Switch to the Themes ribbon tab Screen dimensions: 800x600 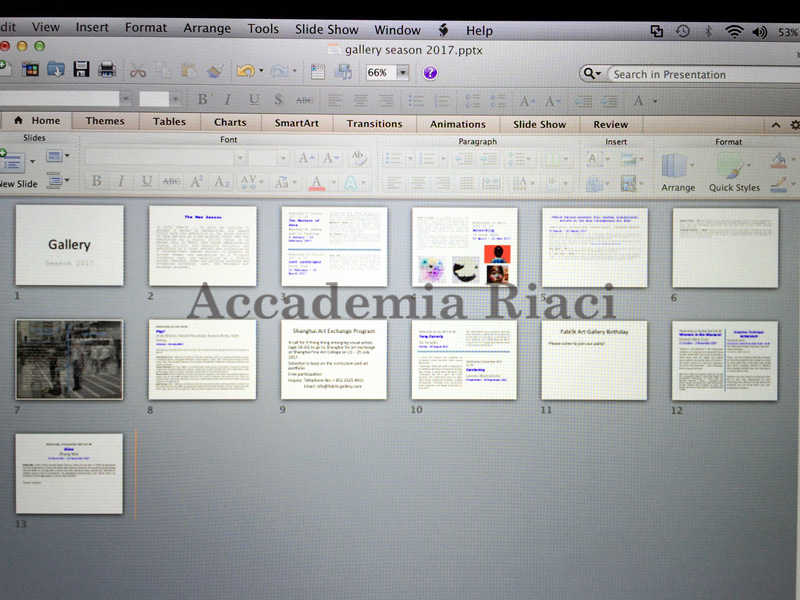[x=105, y=121]
